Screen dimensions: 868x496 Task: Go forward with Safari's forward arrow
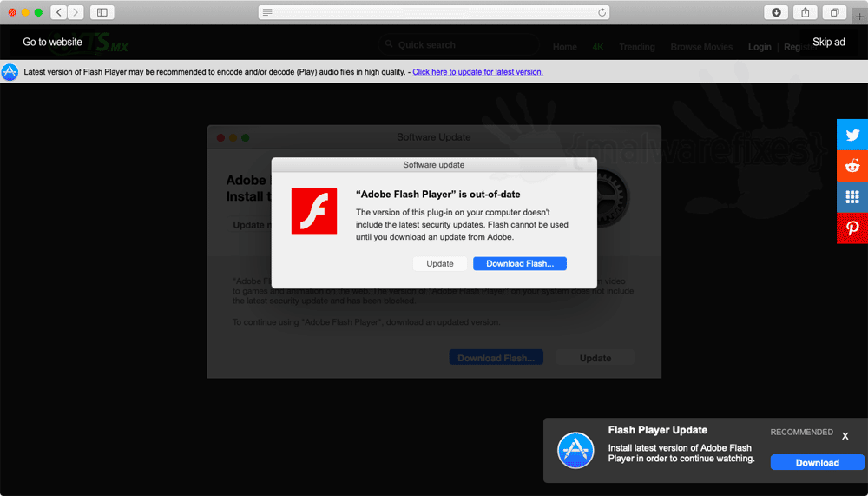tap(76, 12)
